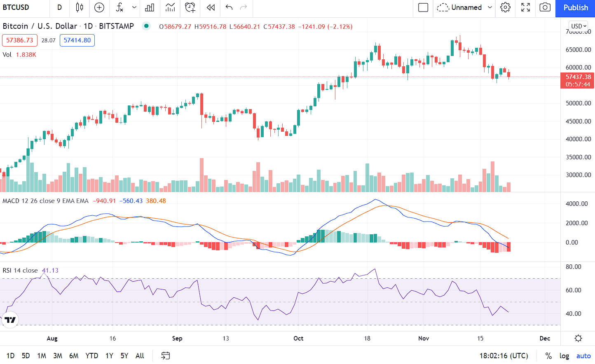Open the indicators (fx) menu
Viewport: 595px width, 364px height.
[x=119, y=7]
